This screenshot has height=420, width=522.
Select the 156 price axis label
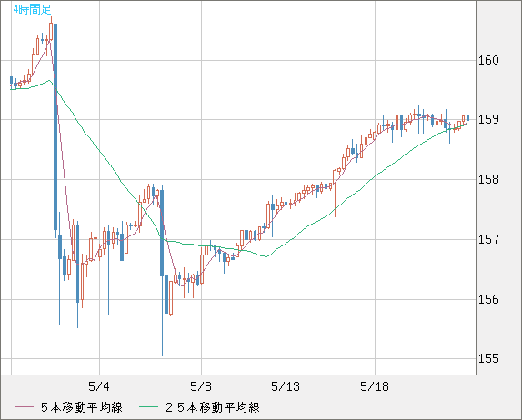click(x=488, y=299)
